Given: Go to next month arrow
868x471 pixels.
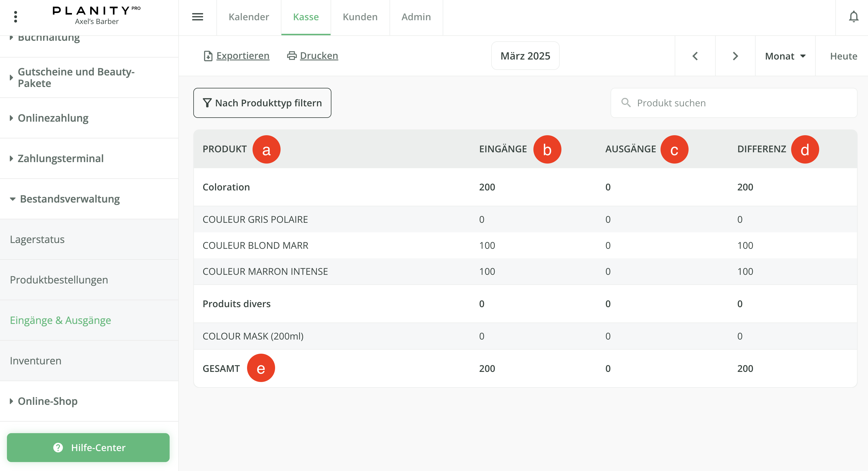Looking at the screenshot, I should click(x=735, y=56).
